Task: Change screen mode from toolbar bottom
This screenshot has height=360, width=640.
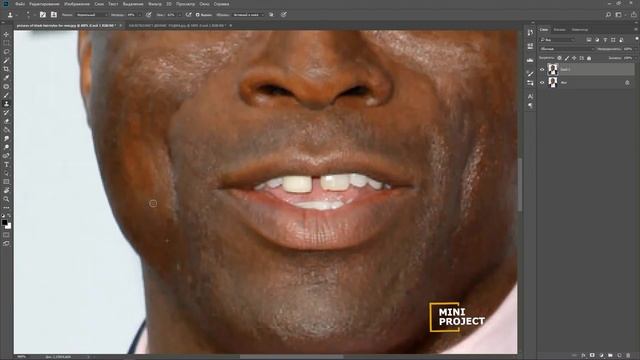Action: tap(6, 243)
